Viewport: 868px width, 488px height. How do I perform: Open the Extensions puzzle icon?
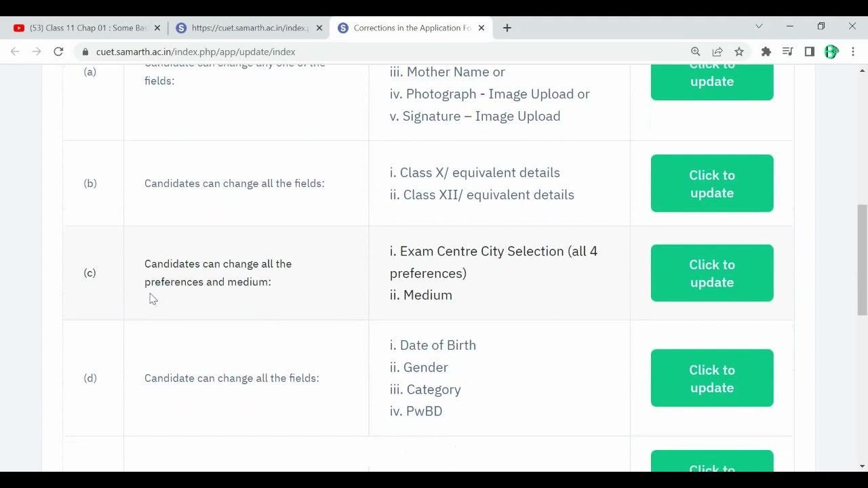[766, 52]
